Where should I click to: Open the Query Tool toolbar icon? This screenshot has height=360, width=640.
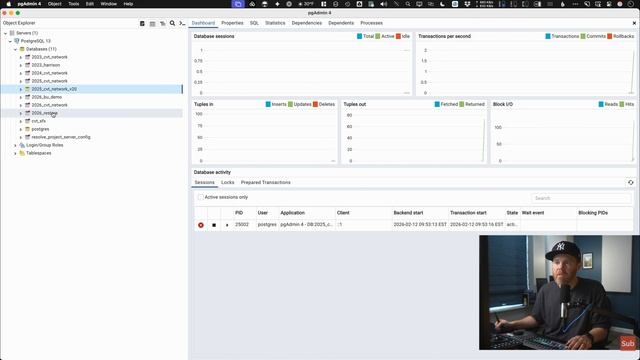coord(142,23)
